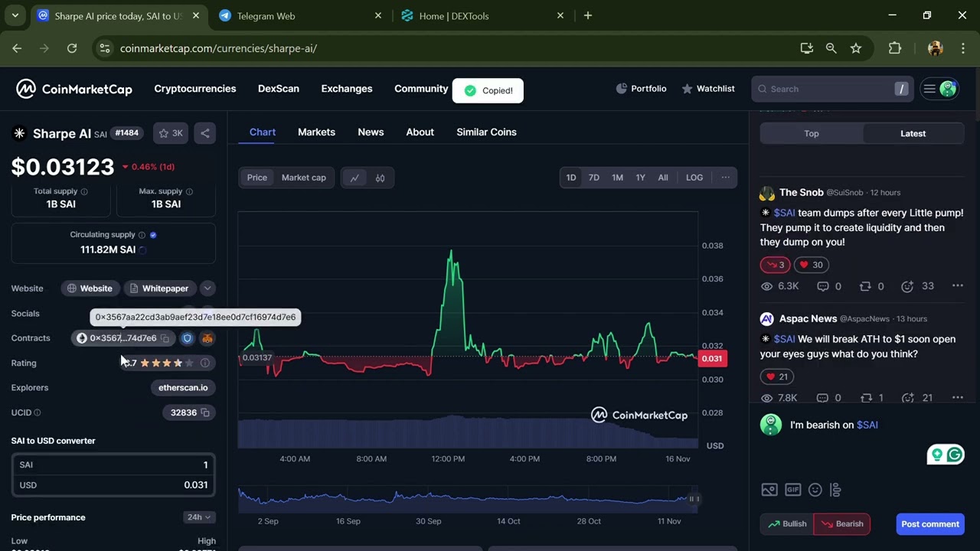The width and height of the screenshot is (980, 551).
Task: Open etherscan.io explorer link
Action: click(x=183, y=388)
